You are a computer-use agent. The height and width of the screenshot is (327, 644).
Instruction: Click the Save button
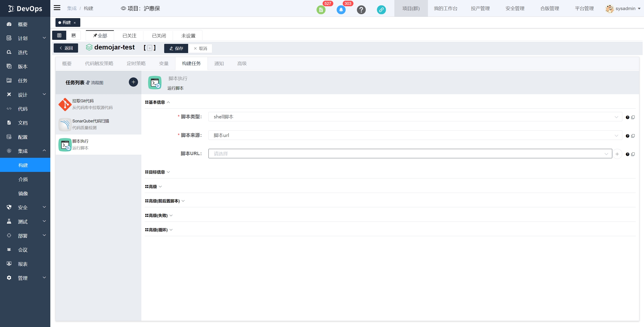[176, 48]
